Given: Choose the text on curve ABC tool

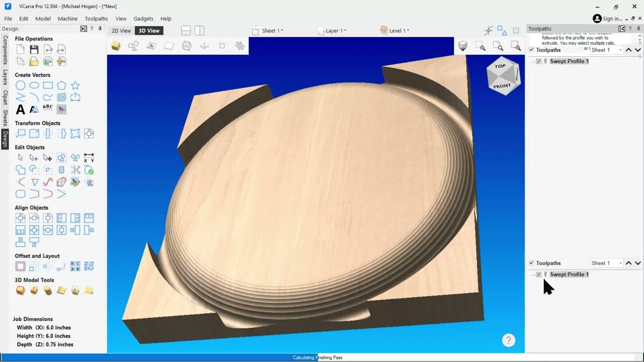Looking at the screenshot, I should (48, 109).
